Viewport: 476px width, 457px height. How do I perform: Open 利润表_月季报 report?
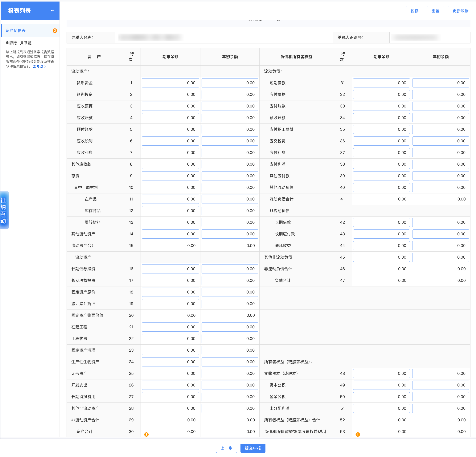coord(19,43)
